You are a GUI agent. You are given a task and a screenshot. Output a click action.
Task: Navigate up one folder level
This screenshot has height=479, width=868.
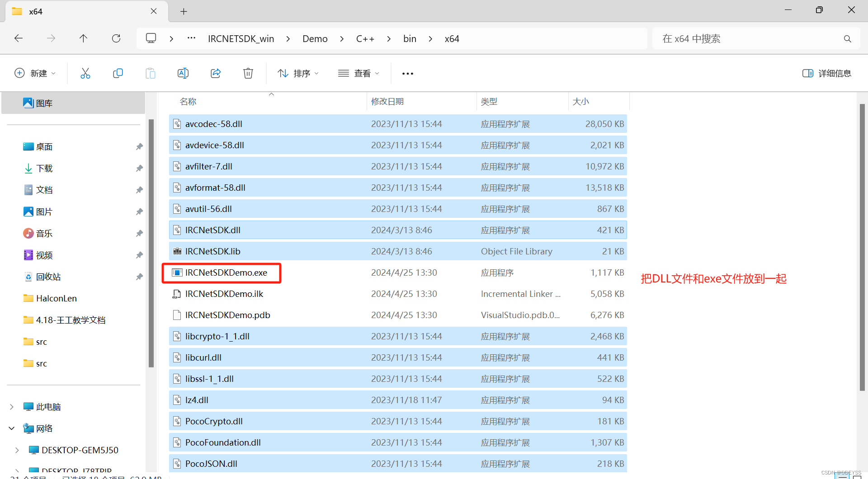83,38
